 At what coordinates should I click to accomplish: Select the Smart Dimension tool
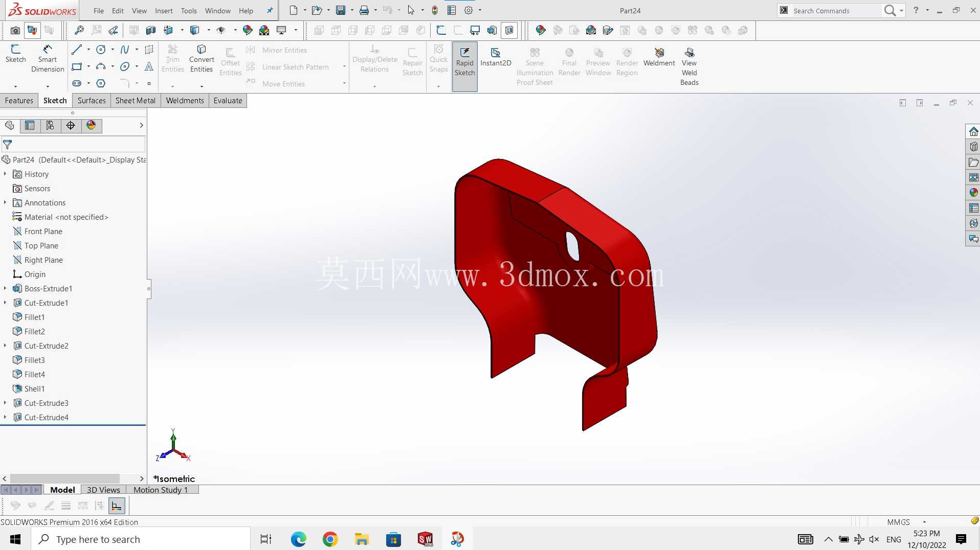[x=48, y=58]
